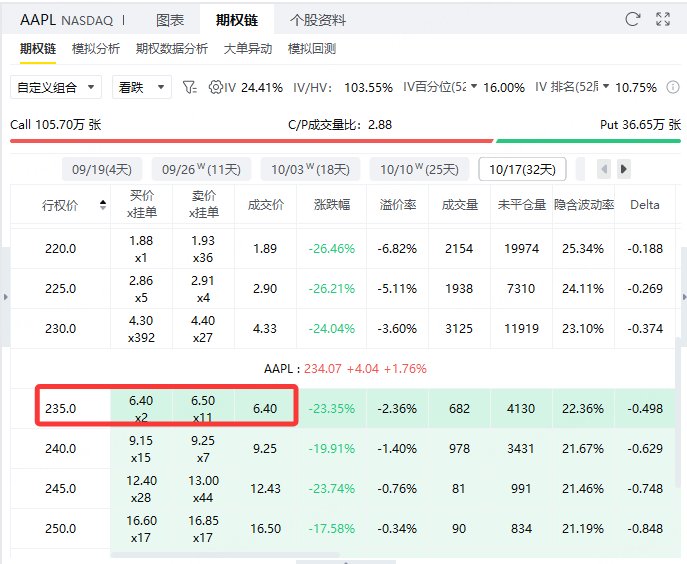Click the 6.40 bid for strike 235.0

coord(141,401)
